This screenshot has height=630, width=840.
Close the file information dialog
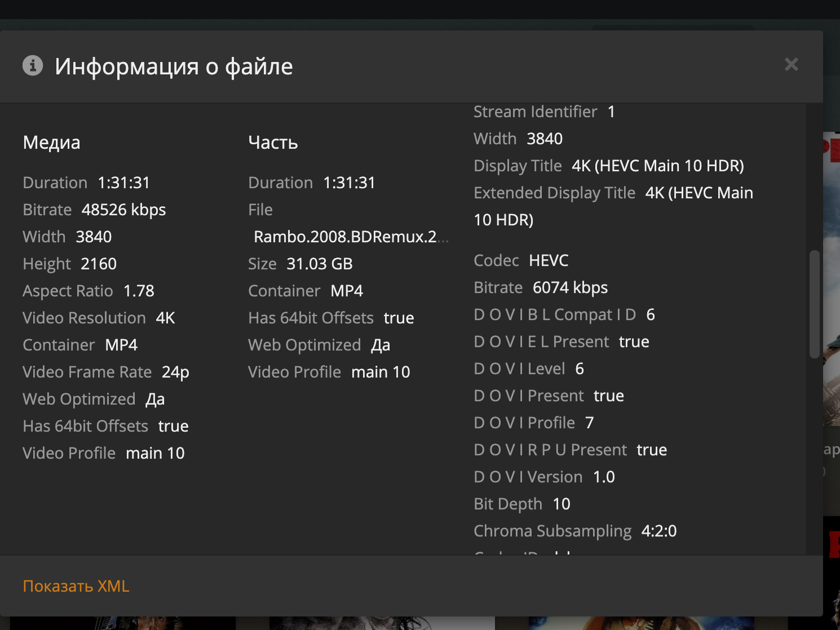[x=792, y=64]
